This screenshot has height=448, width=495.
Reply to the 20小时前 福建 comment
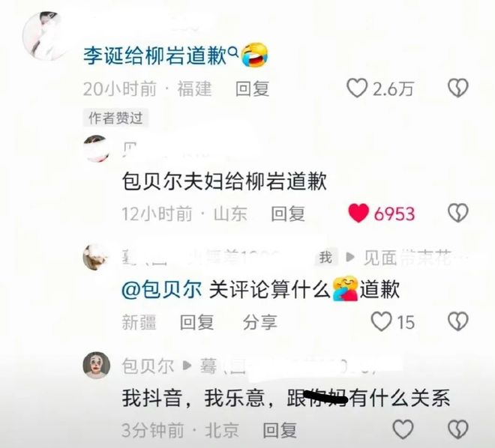[x=252, y=89]
